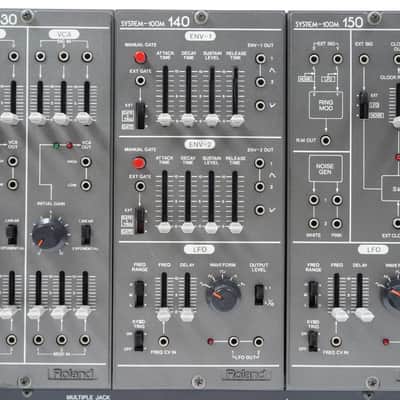Click the Sample & Hold Ext Sig jack
400x400 pixels.
[364, 59]
